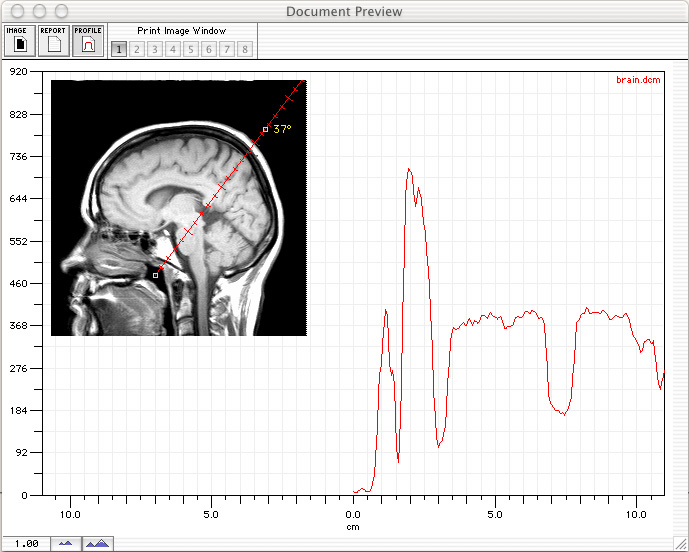The width and height of the screenshot is (689, 552).
Task: Choose print image window 5
Action: point(191,49)
